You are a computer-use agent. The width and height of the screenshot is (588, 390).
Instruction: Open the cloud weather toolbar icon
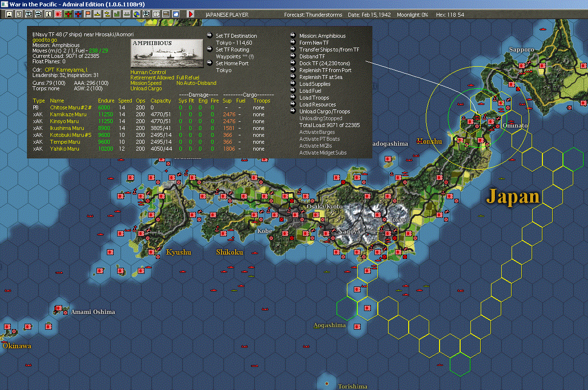tap(175, 14)
